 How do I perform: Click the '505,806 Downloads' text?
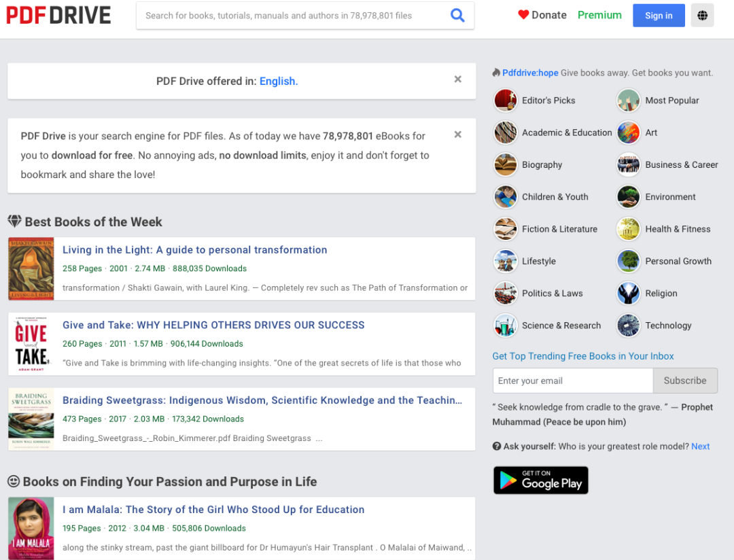pyautogui.click(x=209, y=528)
